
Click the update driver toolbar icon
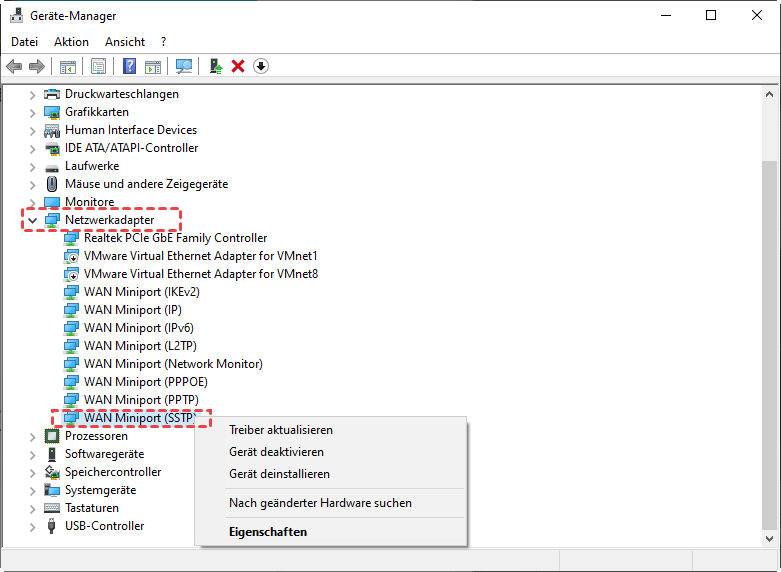click(x=215, y=66)
